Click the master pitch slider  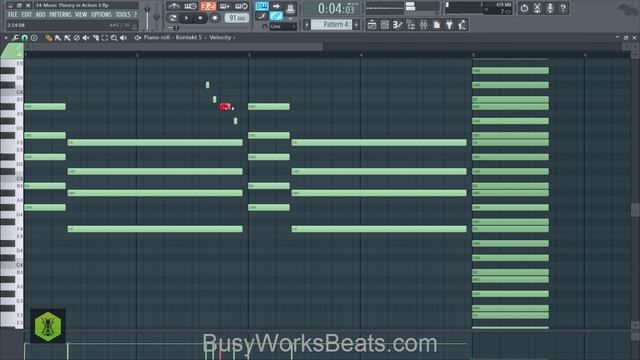[x=157, y=16]
